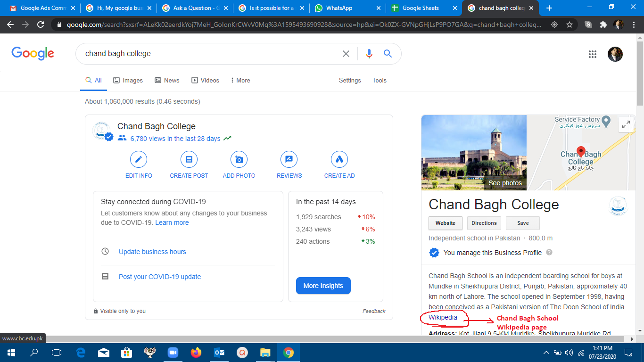Open the Windows Start menu
Viewport: 644px width, 362px height.
coord(11,352)
